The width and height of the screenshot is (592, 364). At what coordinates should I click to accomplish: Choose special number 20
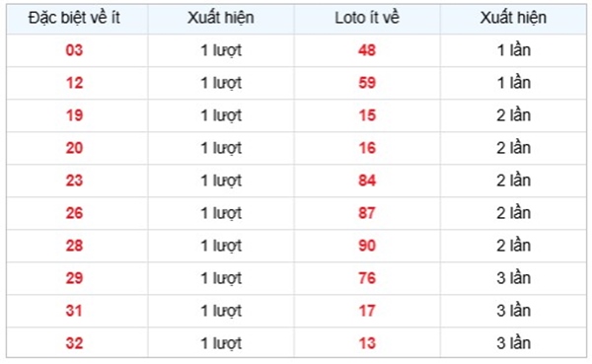[74, 148]
